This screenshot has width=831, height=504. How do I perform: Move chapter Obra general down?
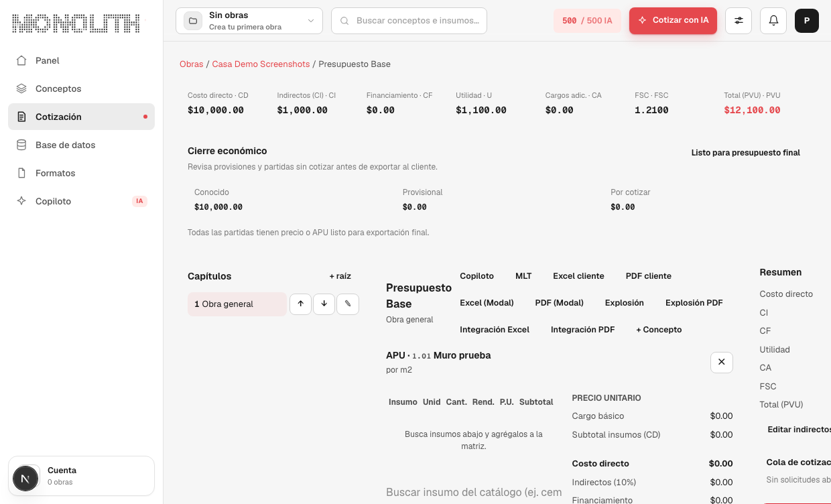[324, 304]
